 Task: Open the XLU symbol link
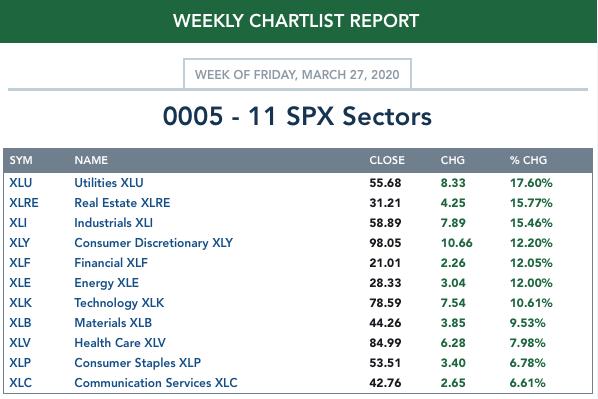[x=21, y=183]
